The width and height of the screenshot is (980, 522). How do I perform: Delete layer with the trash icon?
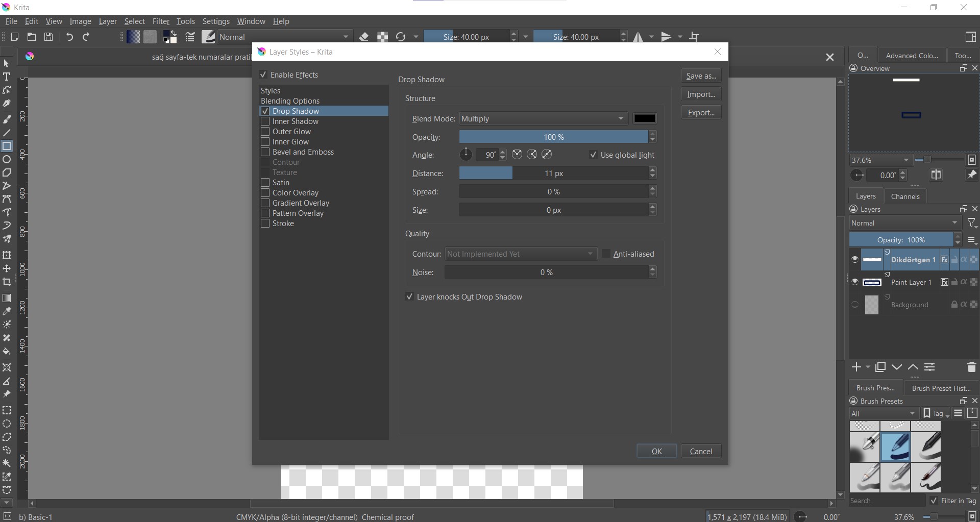(x=971, y=367)
